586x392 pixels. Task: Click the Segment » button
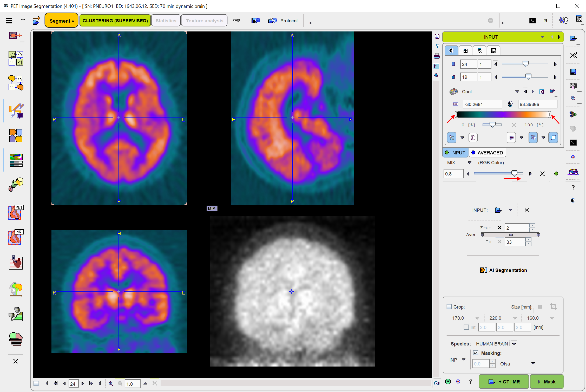[62, 21]
